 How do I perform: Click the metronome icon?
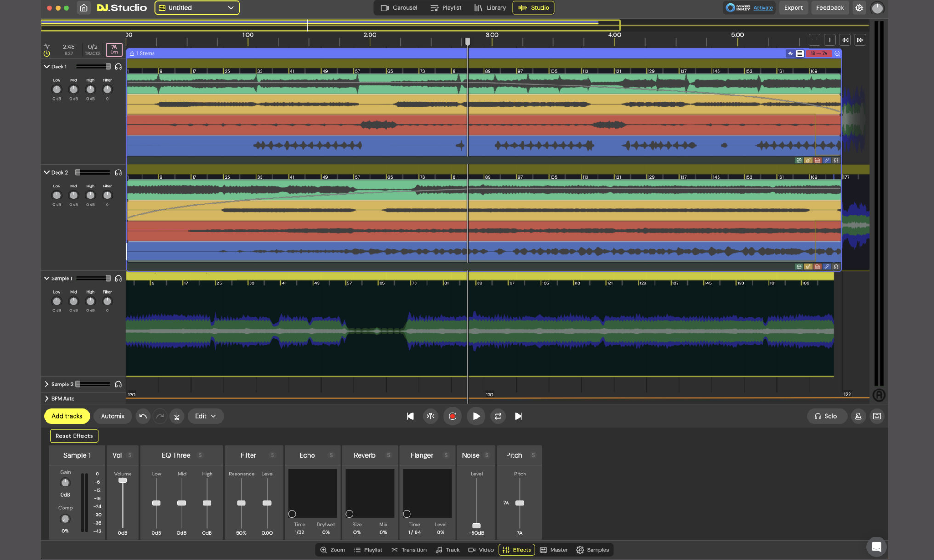point(858,416)
